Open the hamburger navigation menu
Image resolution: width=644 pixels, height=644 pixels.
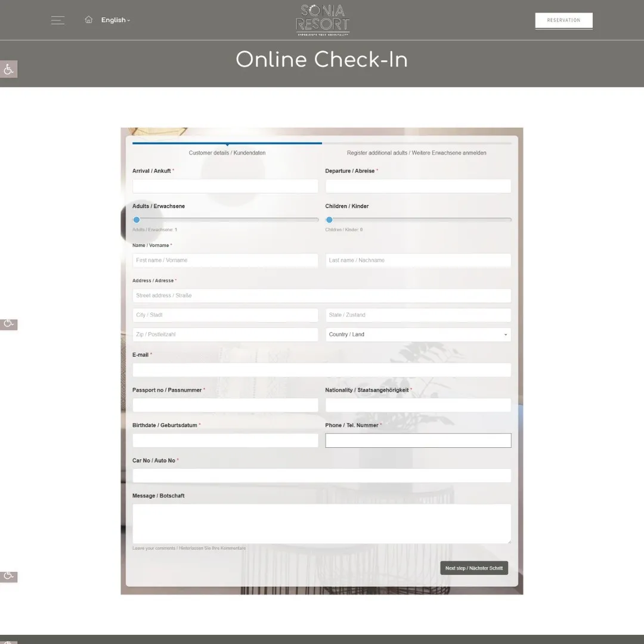pos(57,20)
